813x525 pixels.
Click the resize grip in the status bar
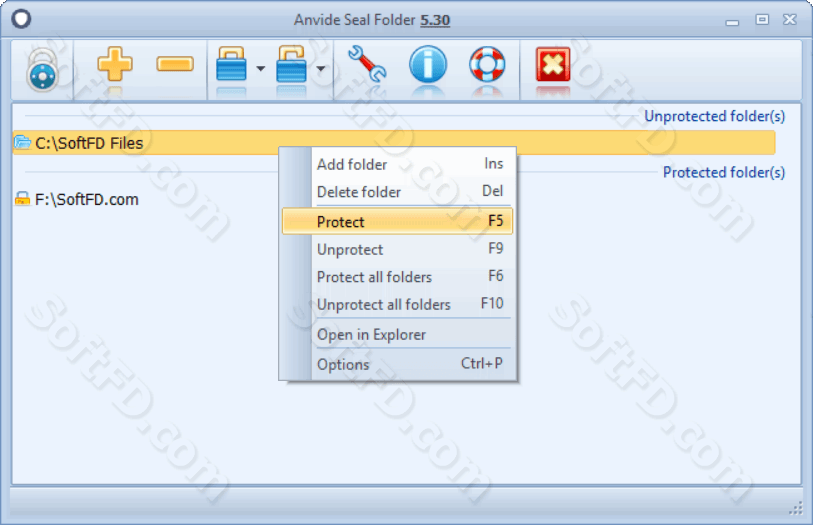tap(796, 508)
